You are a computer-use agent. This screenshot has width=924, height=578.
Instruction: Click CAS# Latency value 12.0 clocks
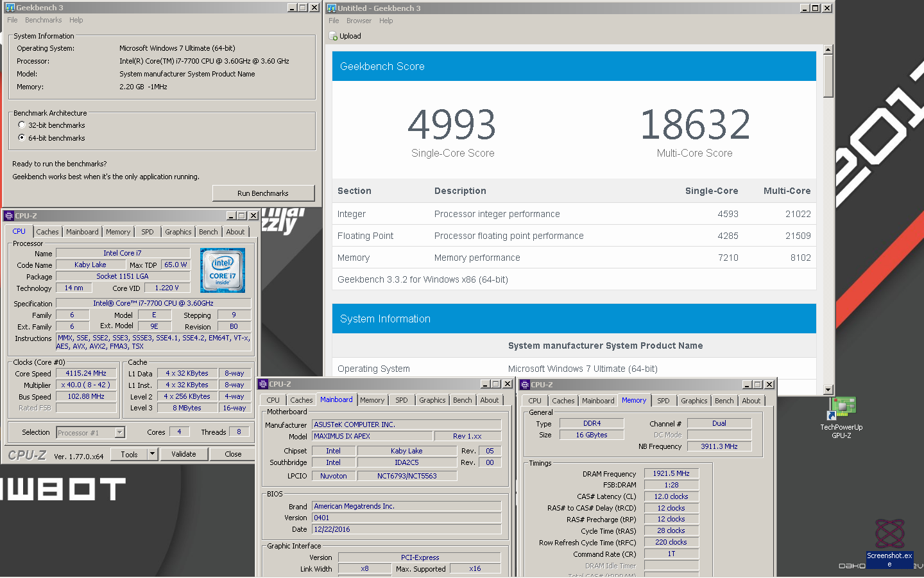tap(671, 496)
